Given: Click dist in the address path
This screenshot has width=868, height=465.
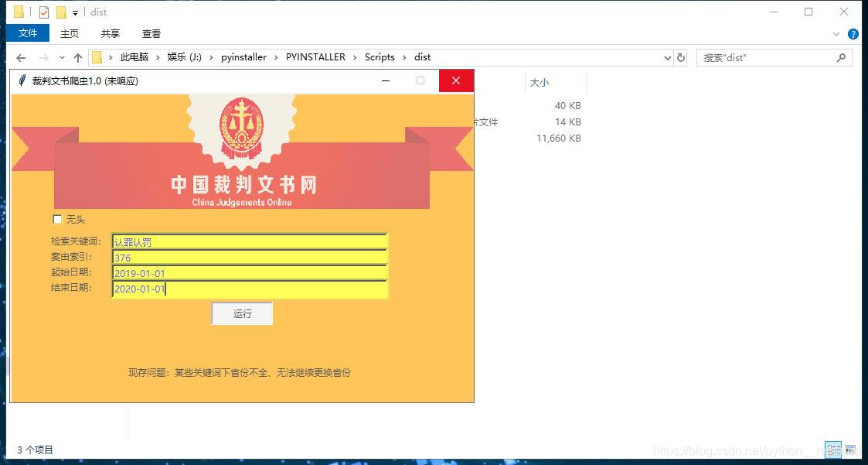Looking at the screenshot, I should [422, 57].
